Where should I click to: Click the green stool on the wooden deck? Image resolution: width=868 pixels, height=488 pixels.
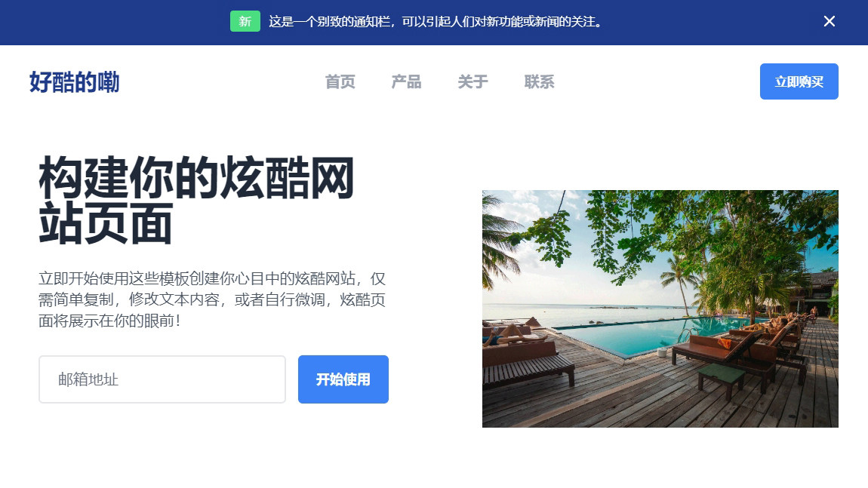(x=722, y=379)
